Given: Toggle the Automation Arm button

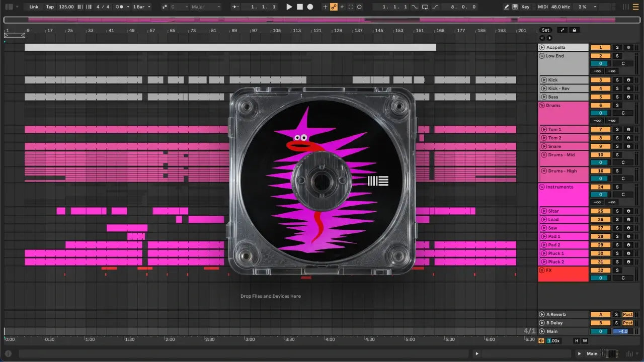Looking at the screenshot, I should click(334, 7).
